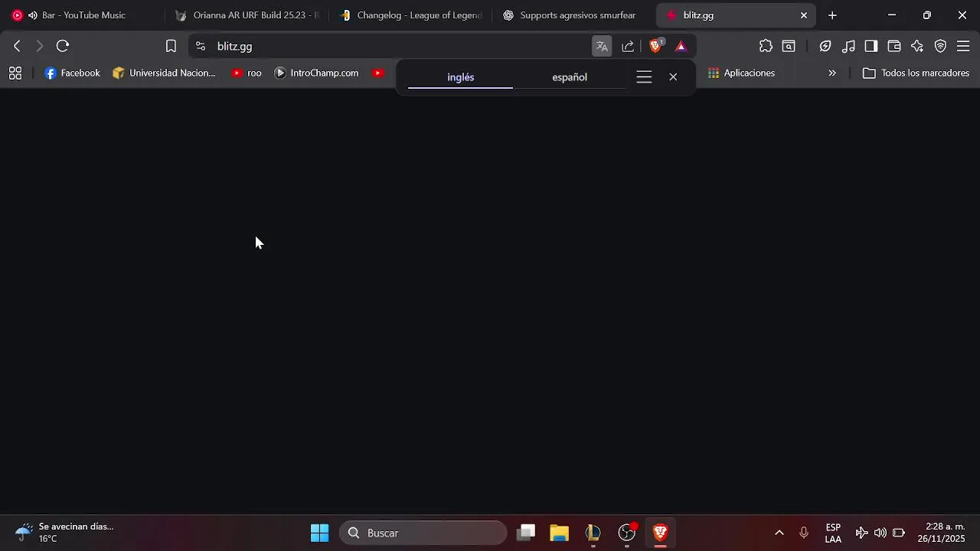This screenshot has width=980, height=551.
Task: Click the Buscar taskbar search box
Action: 423,533
